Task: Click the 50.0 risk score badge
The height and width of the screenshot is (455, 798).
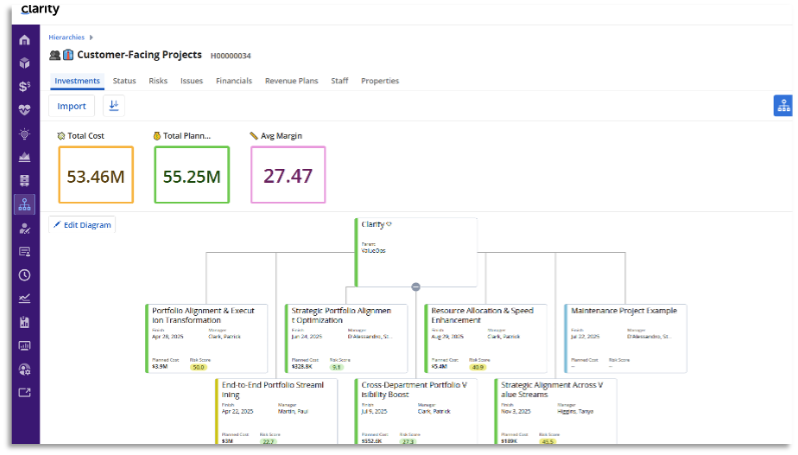Action: (198, 367)
